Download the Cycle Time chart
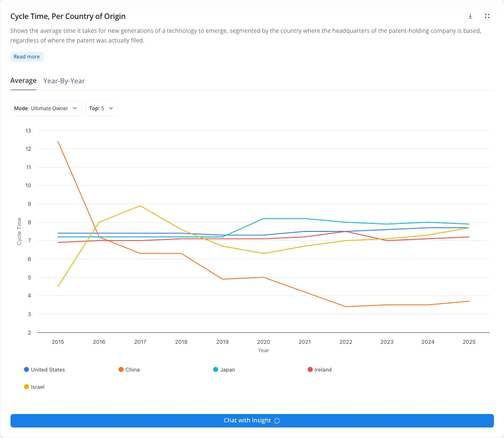 470,16
